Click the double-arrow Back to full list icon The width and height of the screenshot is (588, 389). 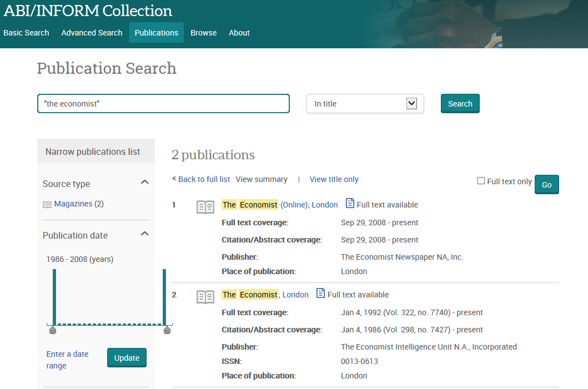(174, 179)
